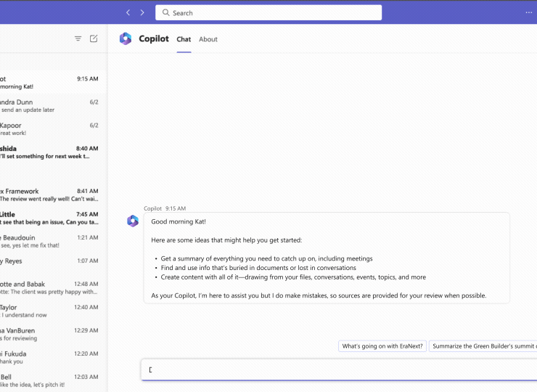Select the Kapoor "great work!" conversation
Screen dimensions: 537x392
(49, 129)
